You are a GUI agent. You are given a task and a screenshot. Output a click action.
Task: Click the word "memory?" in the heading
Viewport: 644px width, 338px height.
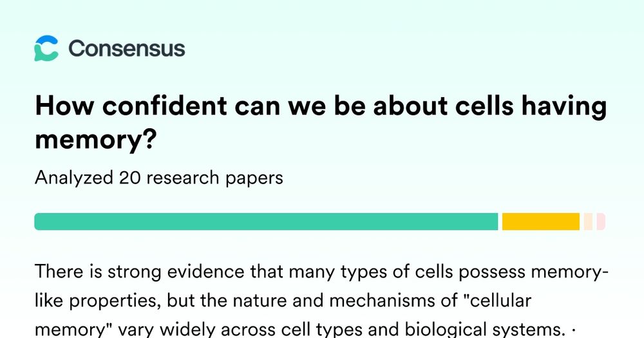(x=96, y=140)
